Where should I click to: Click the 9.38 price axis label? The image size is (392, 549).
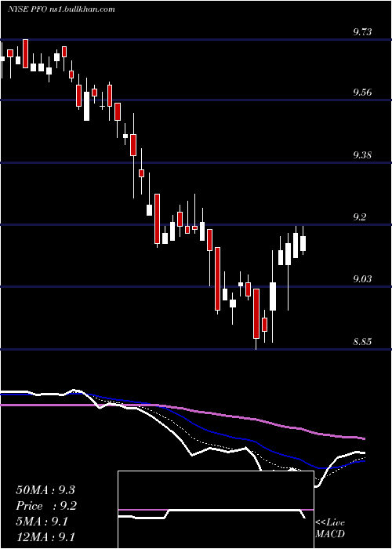tap(362, 155)
